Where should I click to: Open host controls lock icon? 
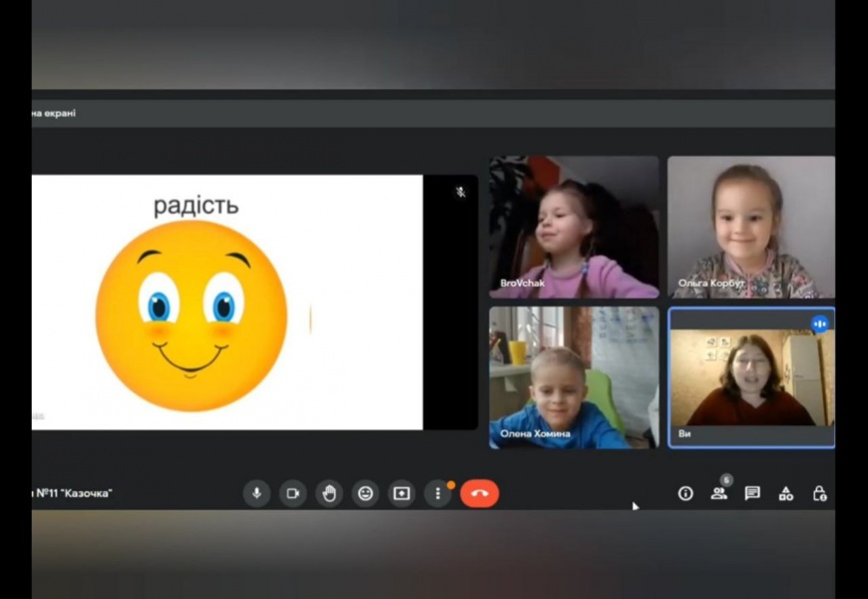819,493
